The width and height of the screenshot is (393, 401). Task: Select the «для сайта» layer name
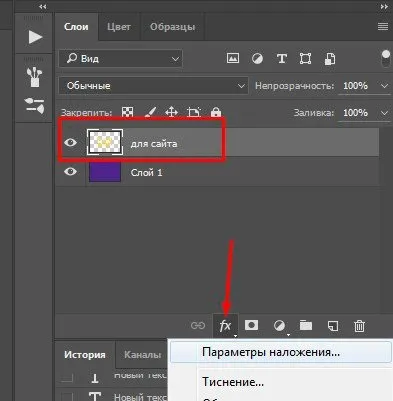coord(154,144)
